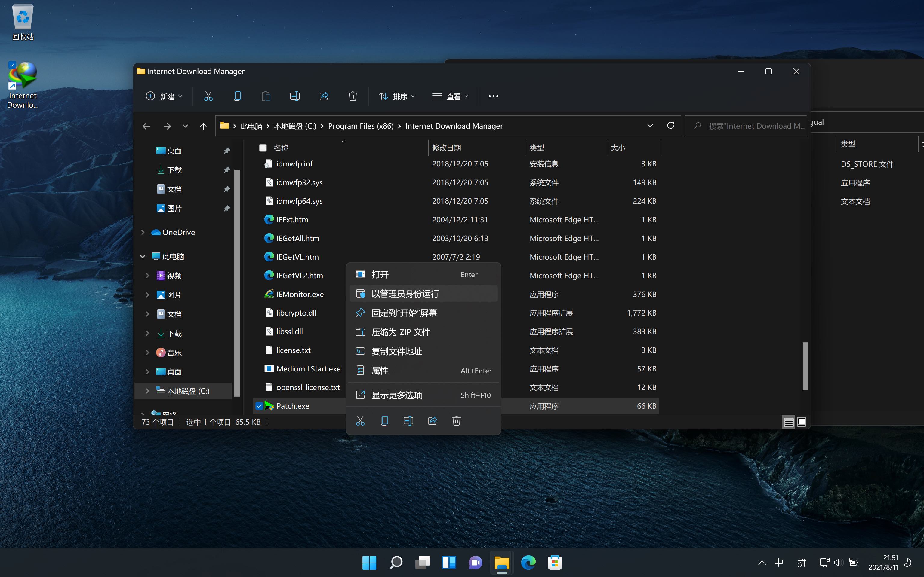Image resolution: width=924 pixels, height=577 pixels.
Task: Click the Refresh button beside address bar
Action: (670, 126)
